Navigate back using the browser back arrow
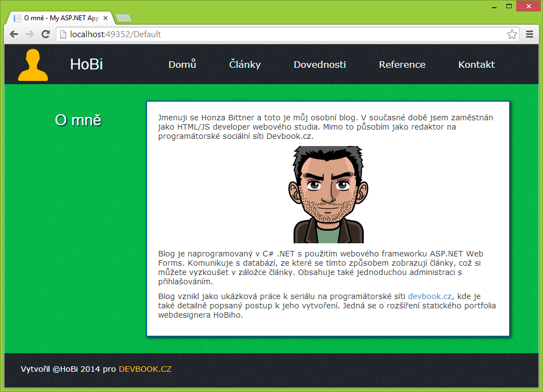Viewport: 543px width, 392px height. click(13, 34)
